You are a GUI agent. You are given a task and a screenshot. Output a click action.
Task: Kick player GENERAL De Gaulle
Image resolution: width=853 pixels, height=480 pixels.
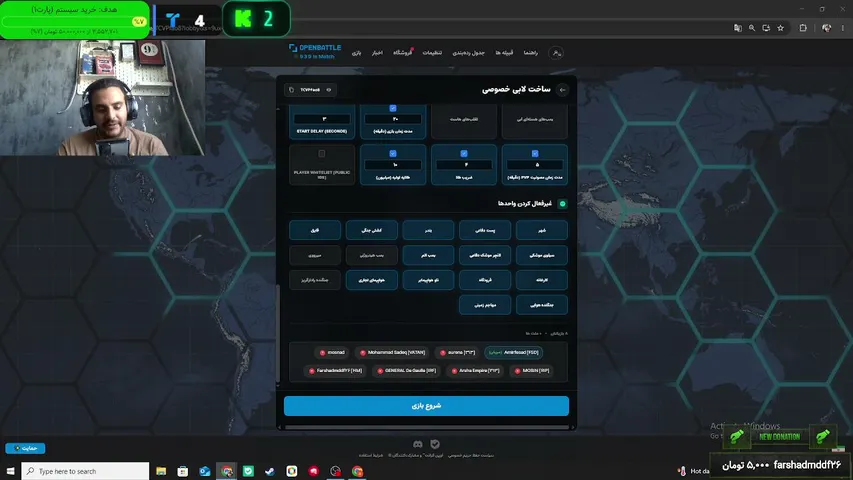380,371
